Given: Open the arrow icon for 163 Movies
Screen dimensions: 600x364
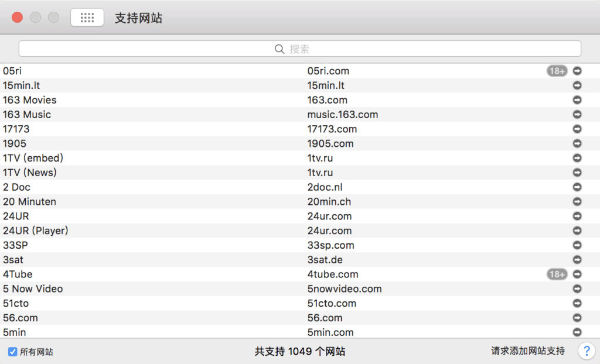Looking at the screenshot, I should [x=577, y=100].
